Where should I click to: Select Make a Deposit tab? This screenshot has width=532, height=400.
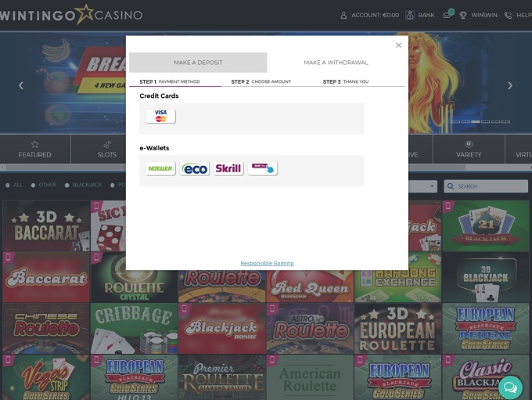(x=198, y=63)
